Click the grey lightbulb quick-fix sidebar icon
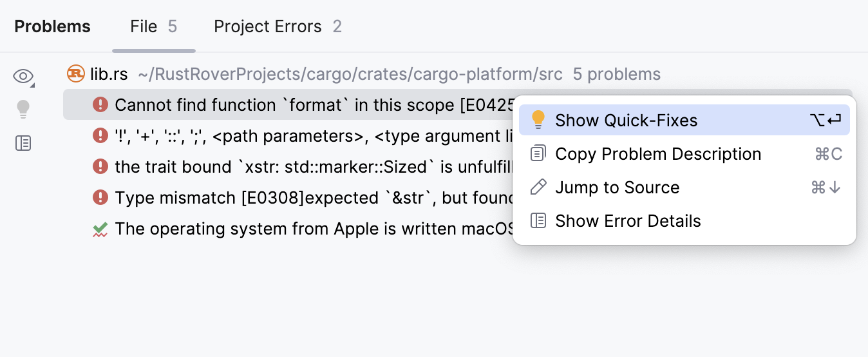Image resolution: width=868 pixels, height=357 pixels. click(x=23, y=110)
